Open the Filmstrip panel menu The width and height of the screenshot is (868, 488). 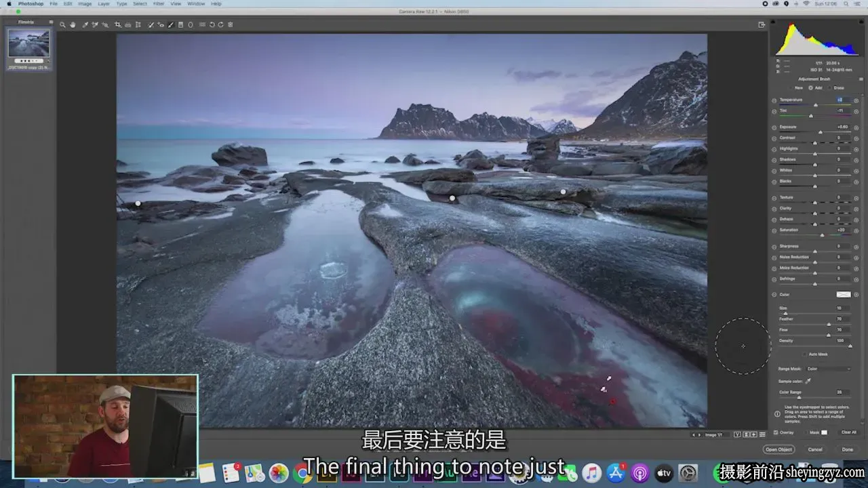(x=50, y=22)
